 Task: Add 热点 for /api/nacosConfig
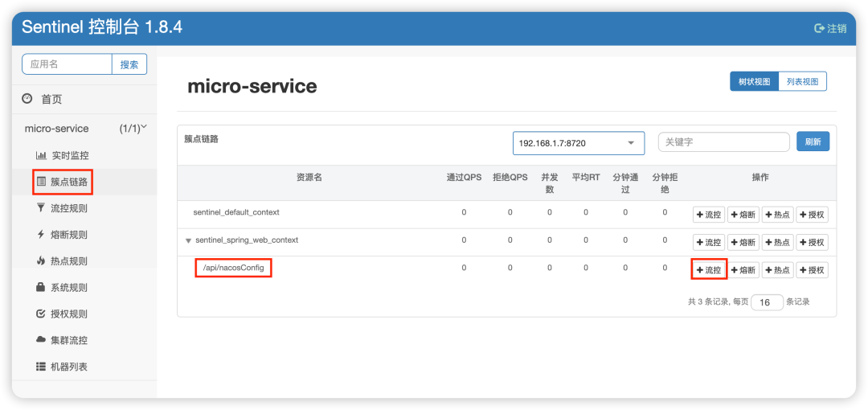[778, 270]
